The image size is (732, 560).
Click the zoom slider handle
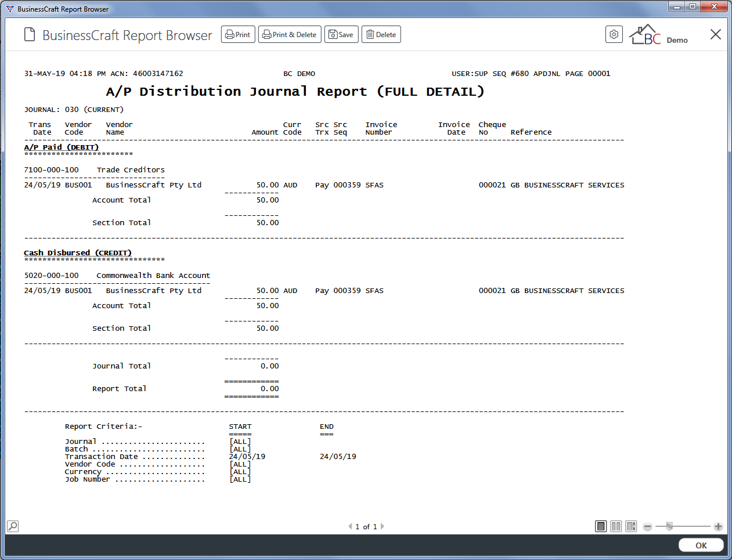click(x=669, y=526)
